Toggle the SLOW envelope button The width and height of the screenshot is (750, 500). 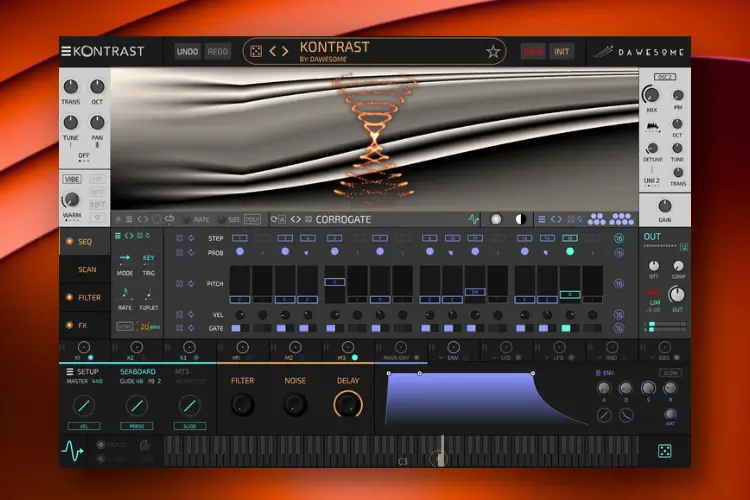(671, 373)
